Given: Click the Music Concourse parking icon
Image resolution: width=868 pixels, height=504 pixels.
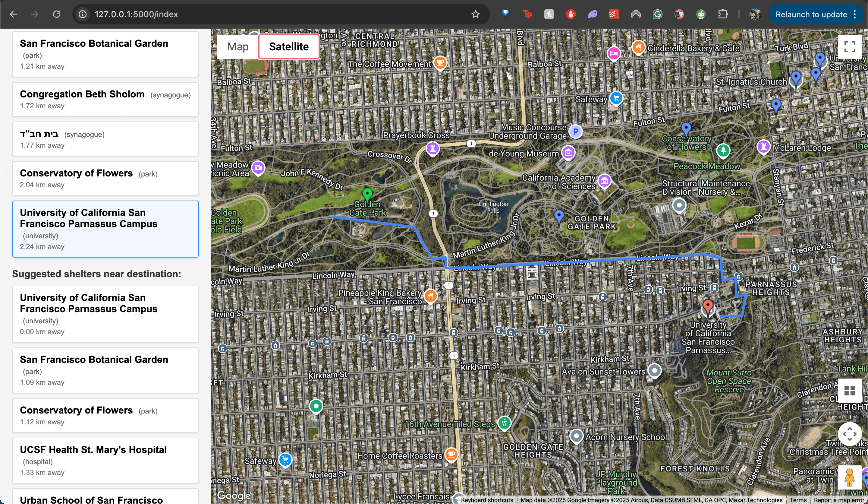Looking at the screenshot, I should [575, 131].
